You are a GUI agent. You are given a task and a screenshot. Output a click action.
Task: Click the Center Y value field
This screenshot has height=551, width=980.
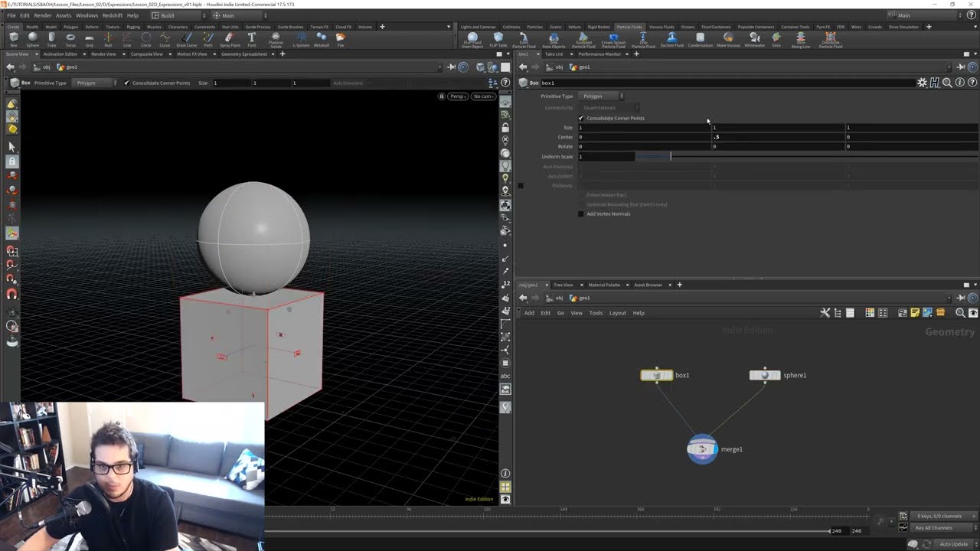[778, 137]
